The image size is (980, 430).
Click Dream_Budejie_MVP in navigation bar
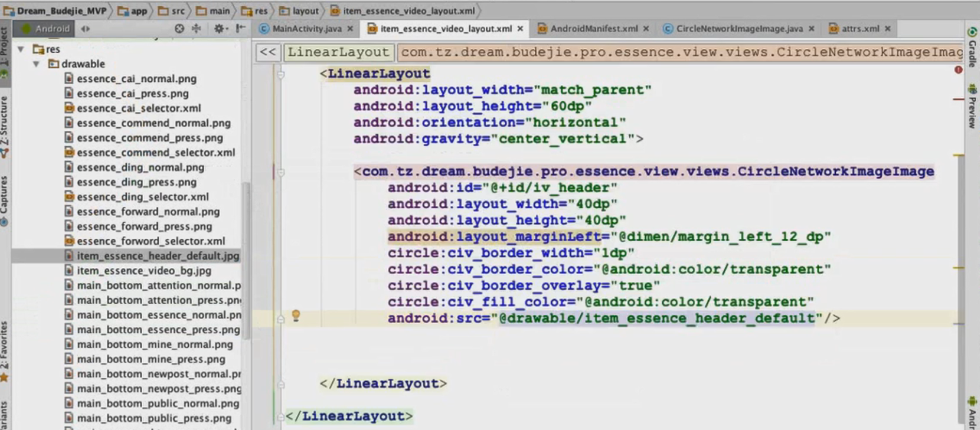point(55,11)
